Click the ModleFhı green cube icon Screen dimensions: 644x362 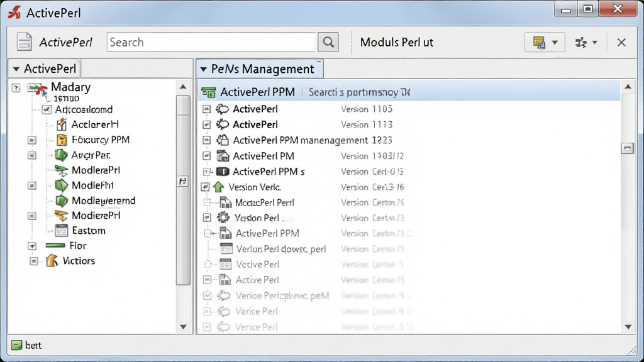(x=61, y=185)
